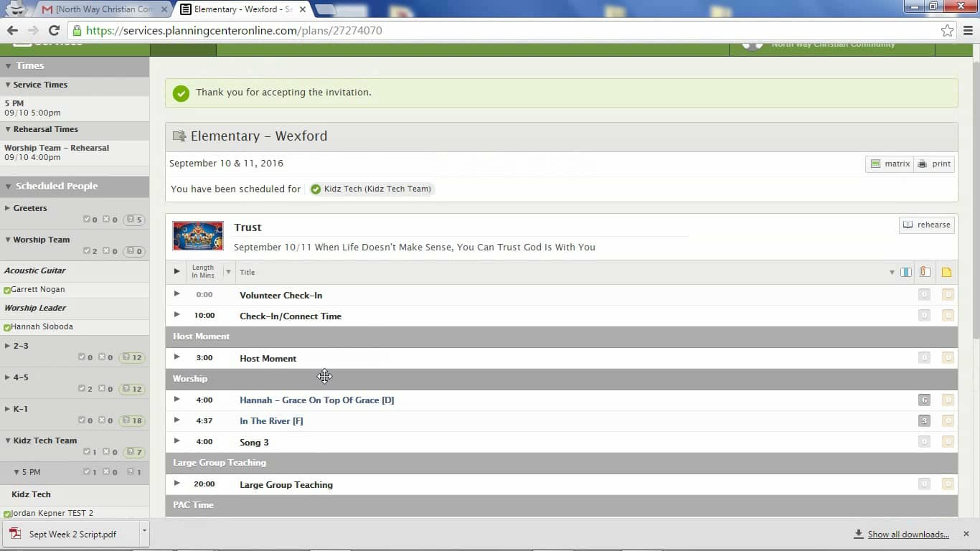Expand the Greeters team
Screen dimensions: 980x551
[x=8, y=208]
